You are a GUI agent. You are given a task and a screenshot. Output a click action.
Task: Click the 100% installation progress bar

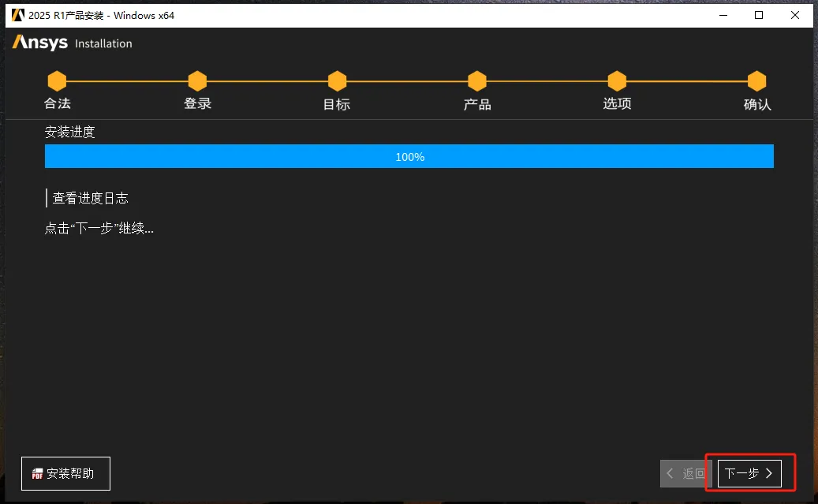coord(409,156)
